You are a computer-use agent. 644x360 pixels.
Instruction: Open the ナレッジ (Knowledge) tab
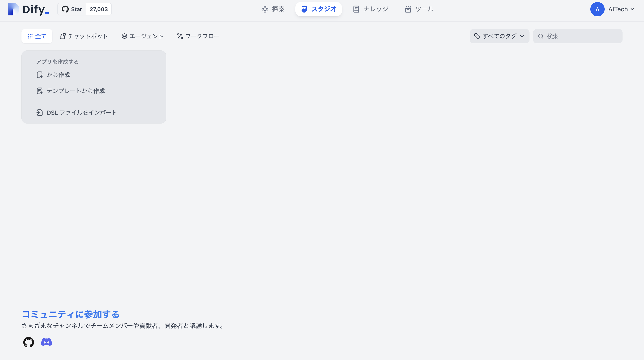click(371, 9)
